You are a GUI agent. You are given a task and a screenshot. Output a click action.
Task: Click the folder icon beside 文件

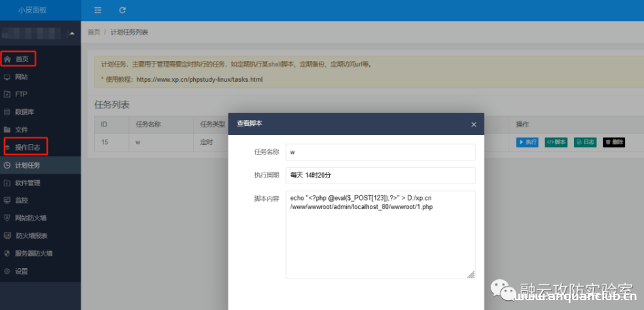(7, 130)
